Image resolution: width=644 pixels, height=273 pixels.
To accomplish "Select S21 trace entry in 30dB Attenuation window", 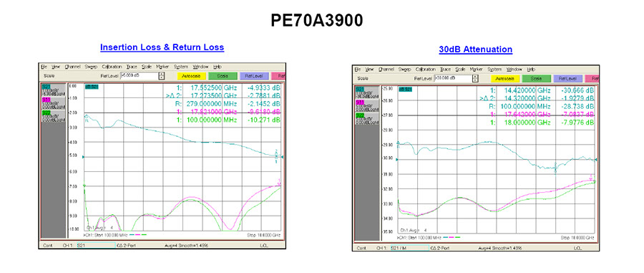I will [x=367, y=93].
